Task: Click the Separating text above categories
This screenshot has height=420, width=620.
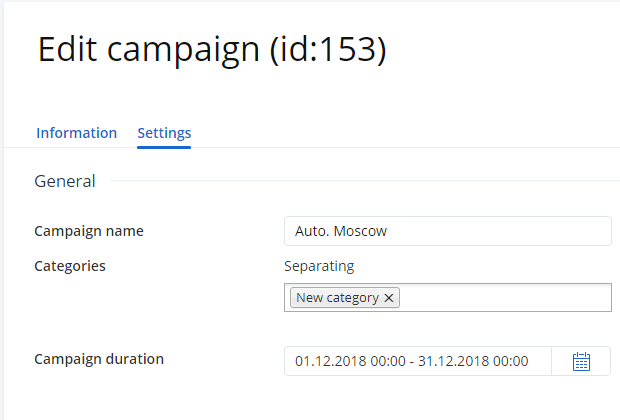Action: 319,266
